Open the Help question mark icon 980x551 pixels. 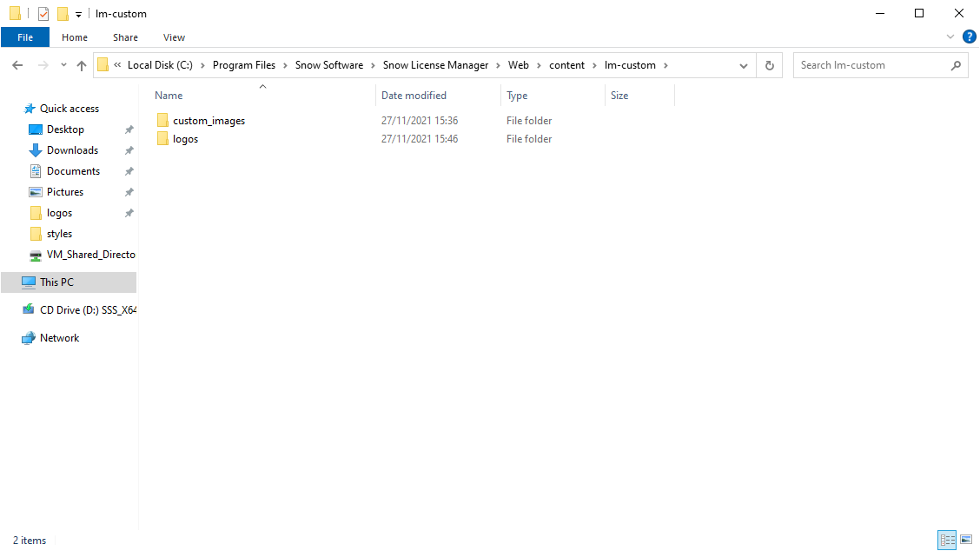[x=969, y=37]
